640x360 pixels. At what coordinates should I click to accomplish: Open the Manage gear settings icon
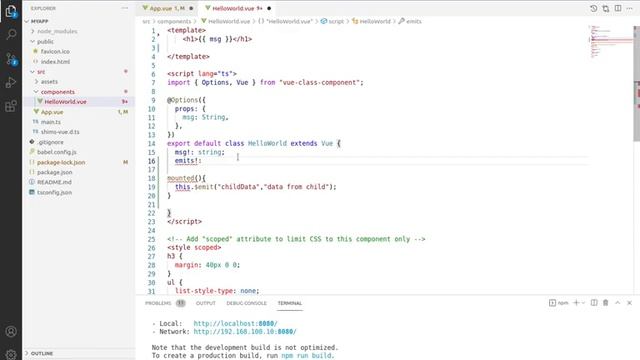pyautogui.click(x=11, y=354)
